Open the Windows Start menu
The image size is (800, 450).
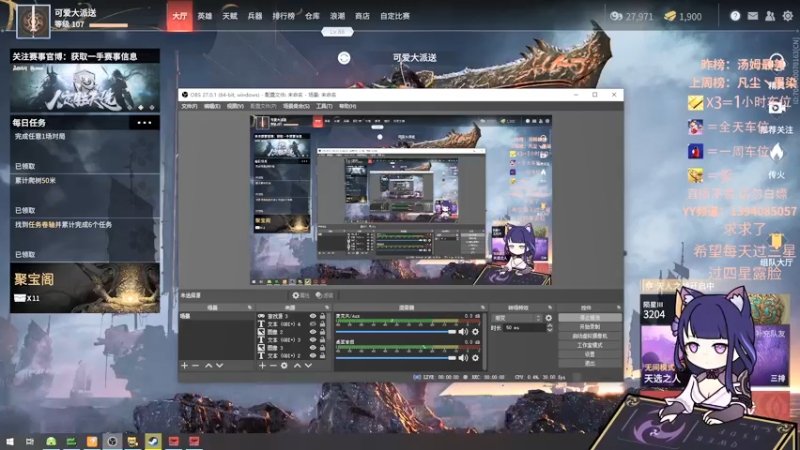[x=10, y=441]
